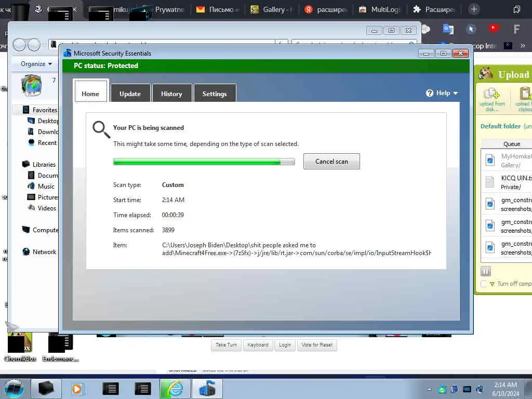The height and width of the screenshot is (399, 532).
Task: Click the Documents library icon
Action: 31,175
